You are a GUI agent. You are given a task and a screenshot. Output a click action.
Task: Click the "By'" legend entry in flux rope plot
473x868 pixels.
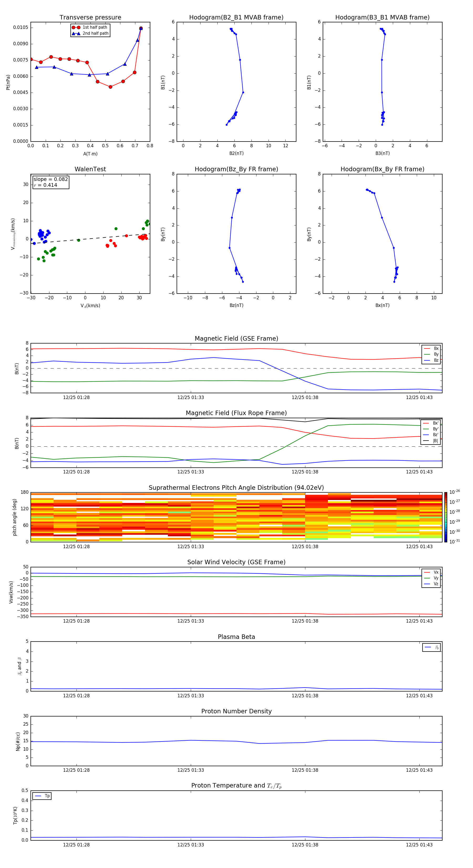click(x=431, y=429)
